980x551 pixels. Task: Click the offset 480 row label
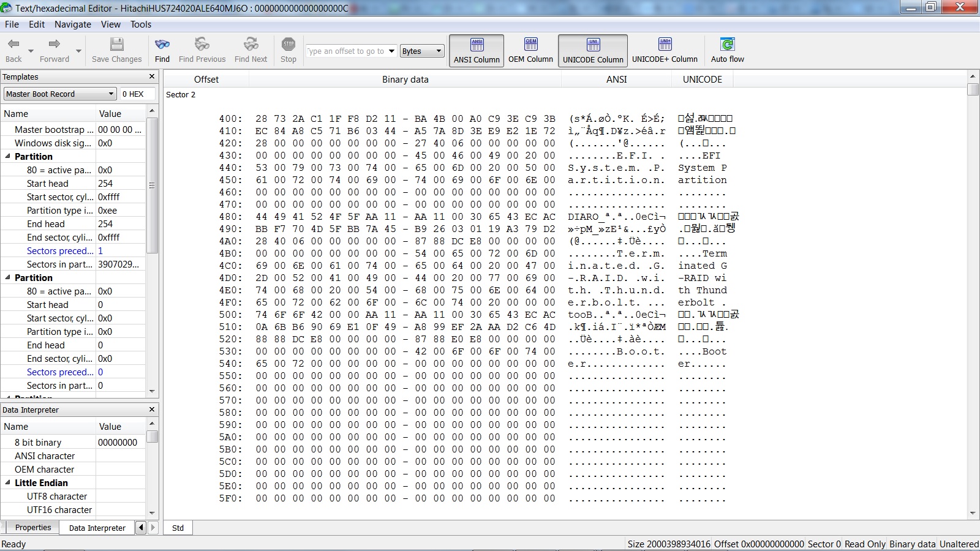(230, 216)
